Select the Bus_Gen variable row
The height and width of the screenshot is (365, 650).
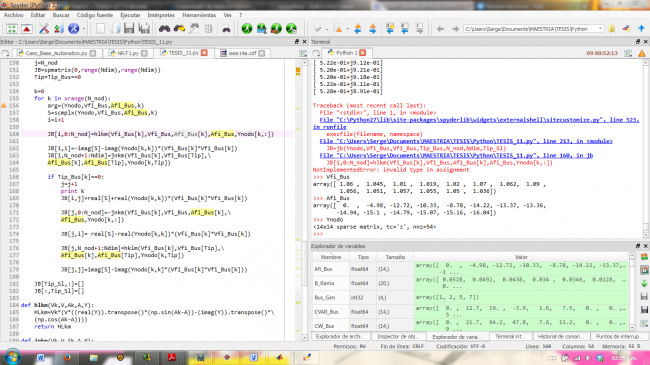point(471,297)
